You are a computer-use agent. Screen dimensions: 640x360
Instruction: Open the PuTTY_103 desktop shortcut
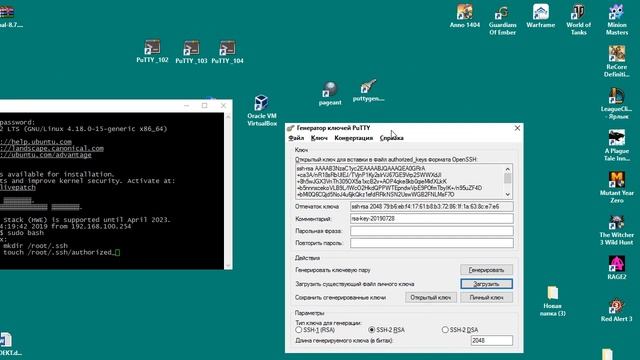(191, 52)
